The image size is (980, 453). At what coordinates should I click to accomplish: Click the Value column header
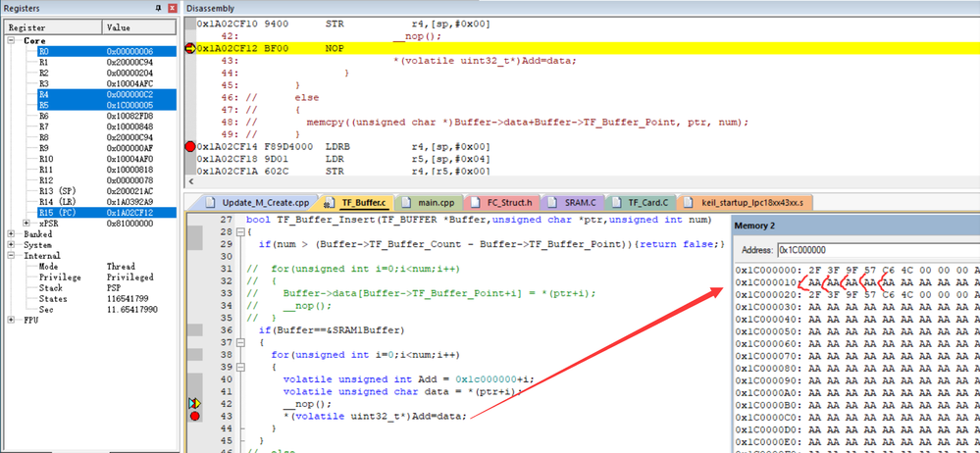pyautogui.click(x=140, y=27)
